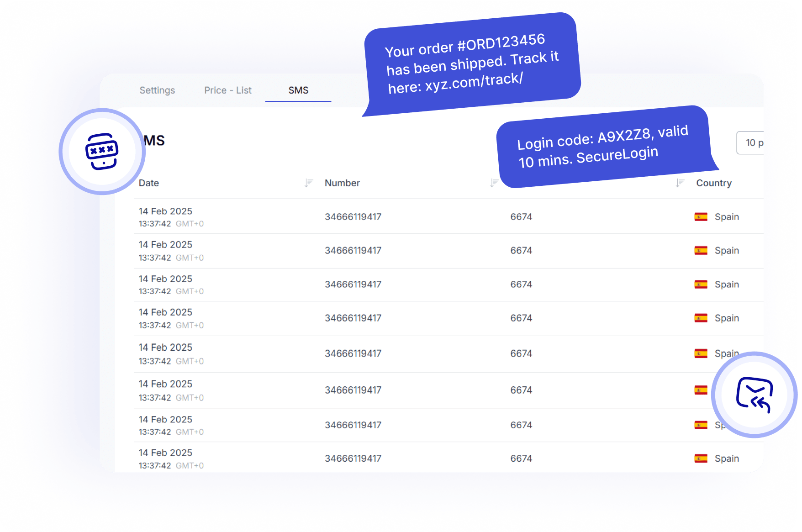
Task: Click the 6674 value in the last row
Action: (521, 458)
